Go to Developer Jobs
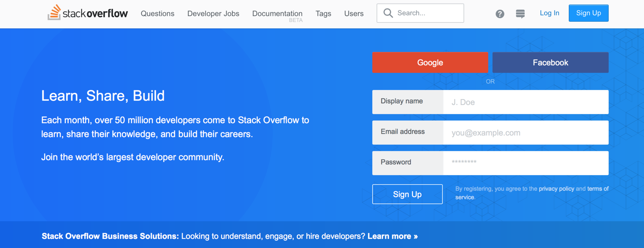The width and height of the screenshot is (644, 248). click(x=213, y=13)
